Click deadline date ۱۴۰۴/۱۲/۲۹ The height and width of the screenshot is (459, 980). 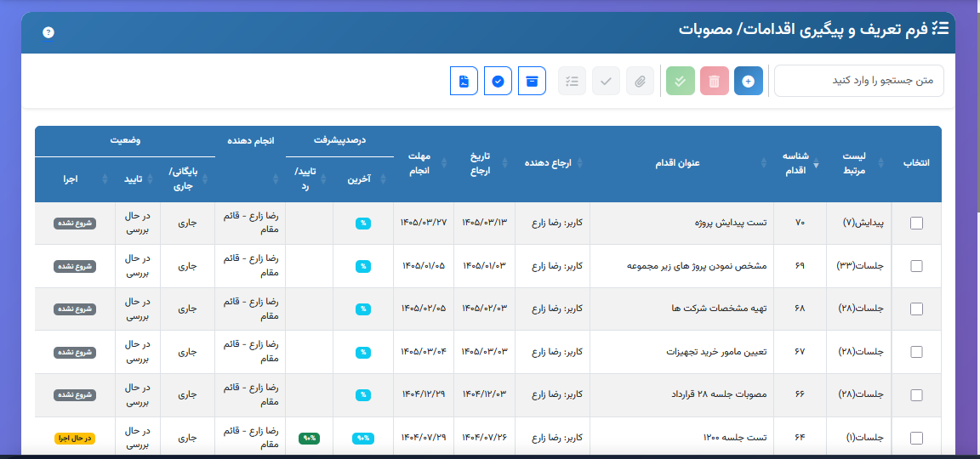pos(424,394)
